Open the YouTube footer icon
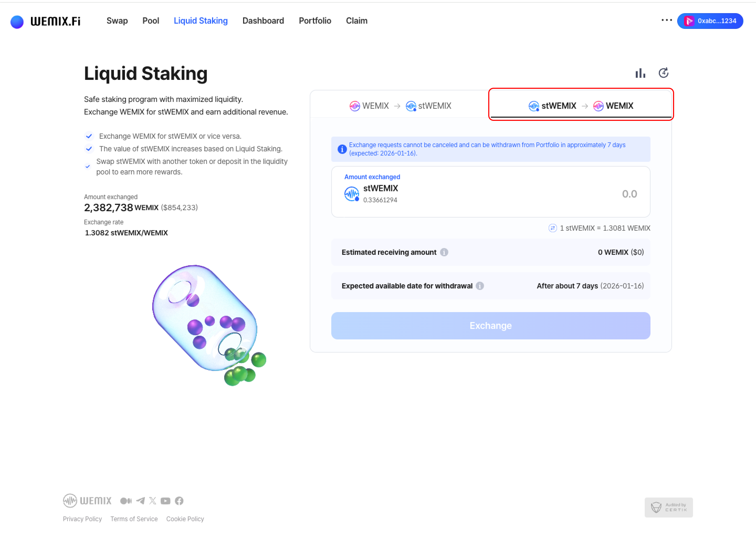Viewport: 756px width, 538px height. (x=165, y=500)
